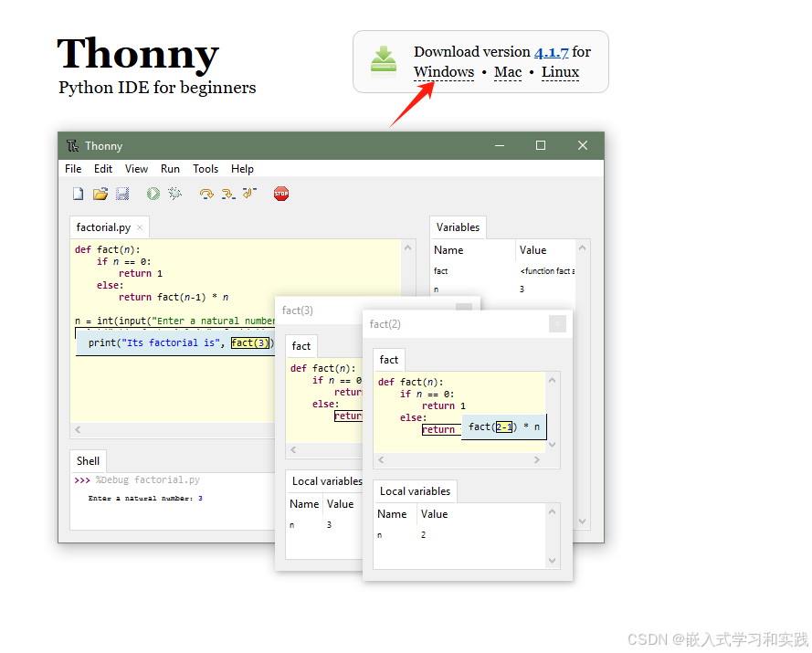Viewport: 812px width, 653px height.
Task: Open the Run menu
Action: coord(170,169)
